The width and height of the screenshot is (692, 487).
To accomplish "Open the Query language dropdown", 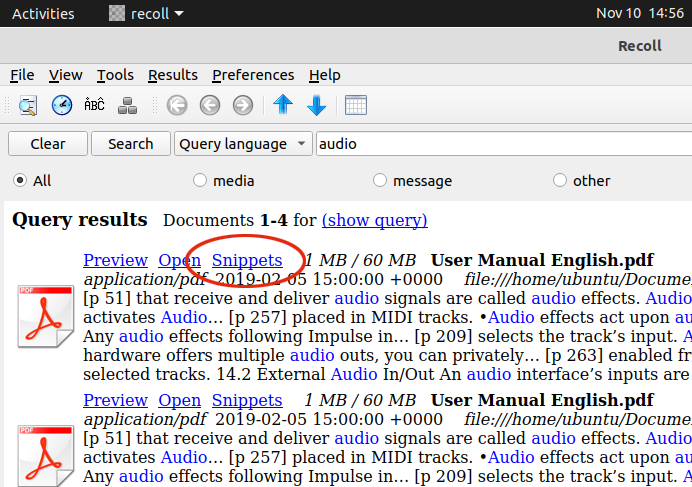I will click(x=243, y=144).
